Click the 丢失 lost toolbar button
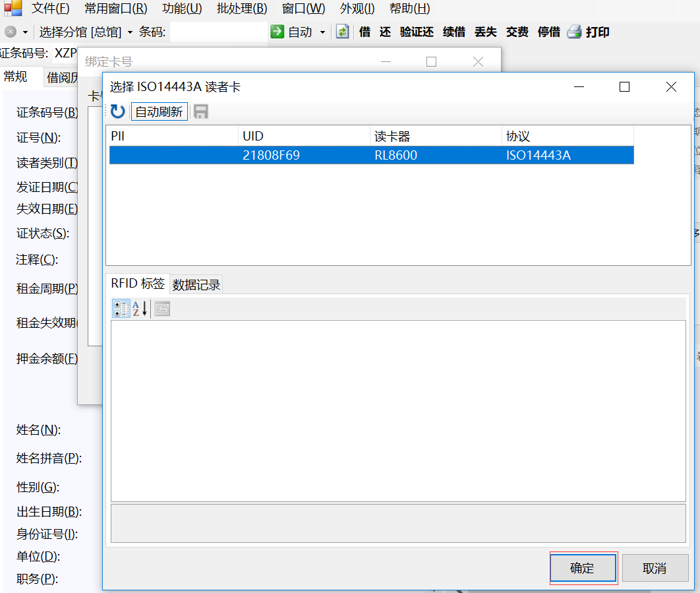Screen dimensions: 700x593 (x=486, y=32)
